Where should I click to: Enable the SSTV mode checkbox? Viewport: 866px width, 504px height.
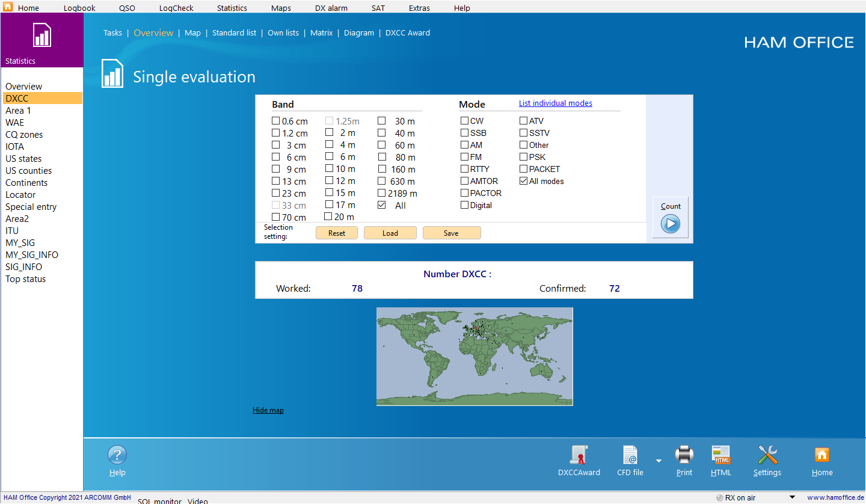[x=523, y=133]
